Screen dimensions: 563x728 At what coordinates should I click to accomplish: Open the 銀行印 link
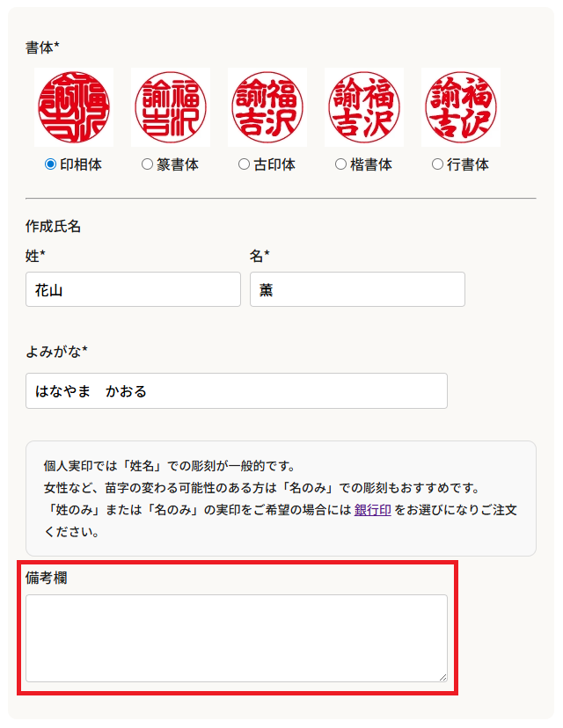click(373, 510)
